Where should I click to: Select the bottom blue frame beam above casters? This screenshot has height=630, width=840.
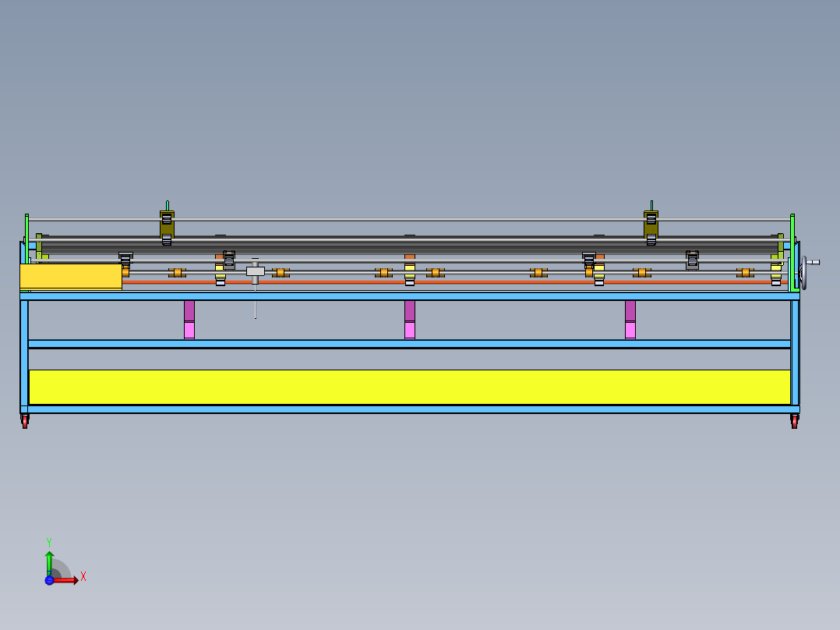tap(410, 409)
